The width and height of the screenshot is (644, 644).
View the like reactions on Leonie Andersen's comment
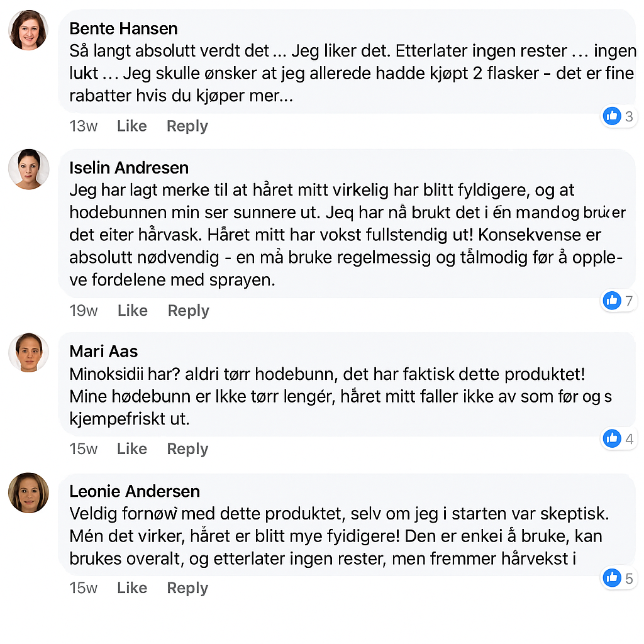[612, 578]
